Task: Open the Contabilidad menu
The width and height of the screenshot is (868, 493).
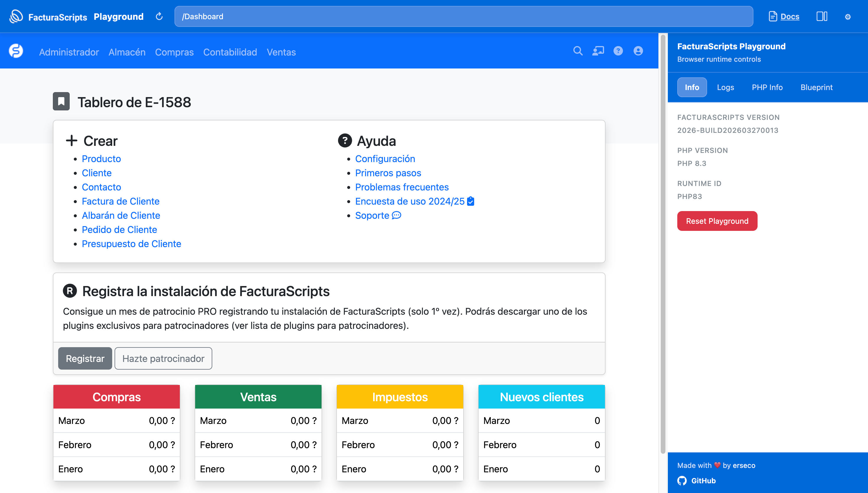Action: (230, 52)
